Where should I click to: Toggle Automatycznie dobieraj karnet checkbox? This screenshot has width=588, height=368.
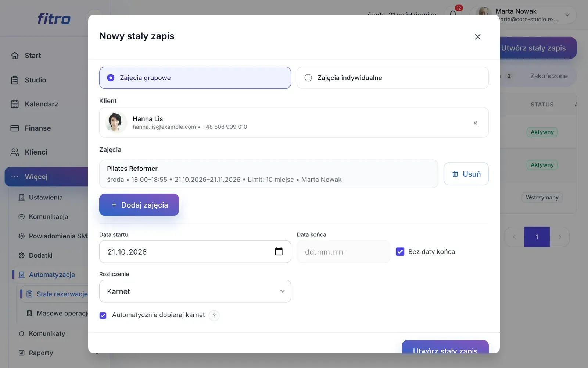coord(103,315)
